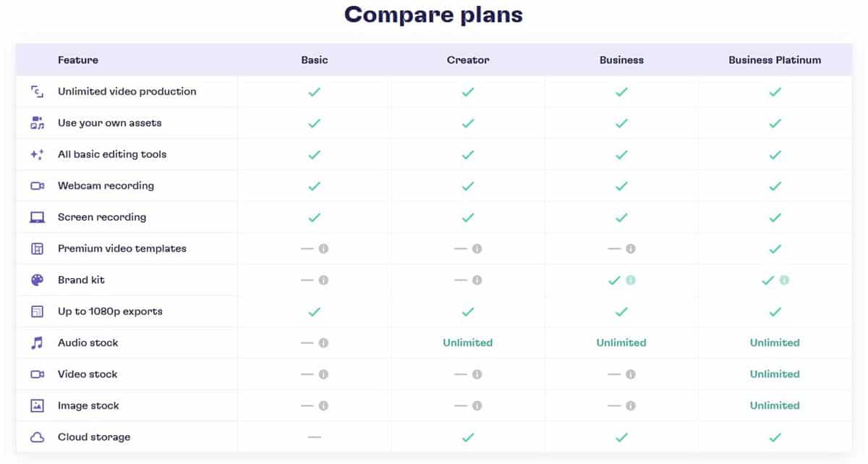
Task: Click the Business Platinum checkmark for Cloud storage
Action: [x=775, y=436]
